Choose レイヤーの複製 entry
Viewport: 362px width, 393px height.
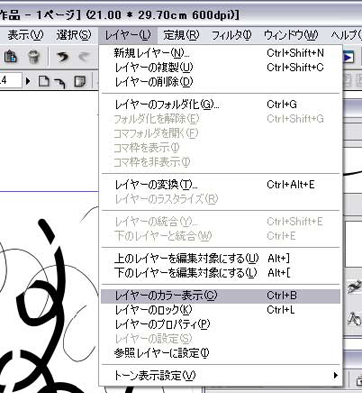pos(220,67)
